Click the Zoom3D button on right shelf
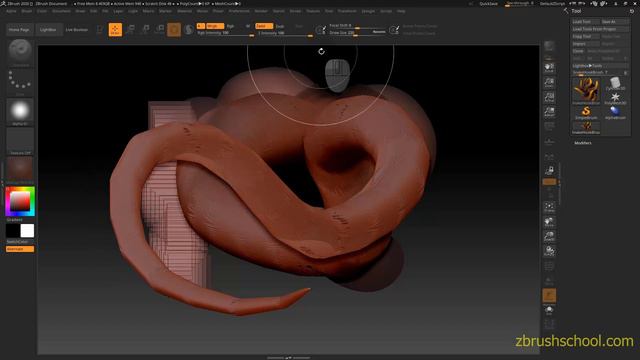The height and width of the screenshot is (360, 640). pos(549,237)
